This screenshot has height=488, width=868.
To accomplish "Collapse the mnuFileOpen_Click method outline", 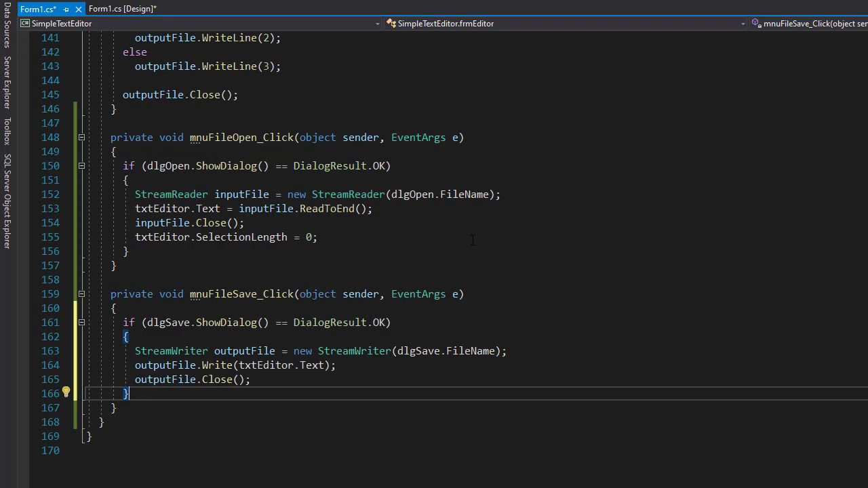I will pos(81,138).
